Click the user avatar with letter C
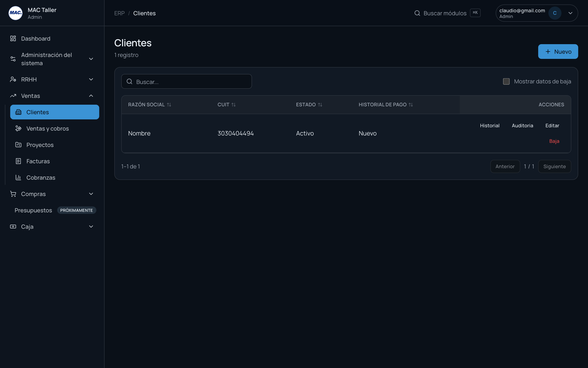Viewport: 588px width, 368px height. point(555,13)
